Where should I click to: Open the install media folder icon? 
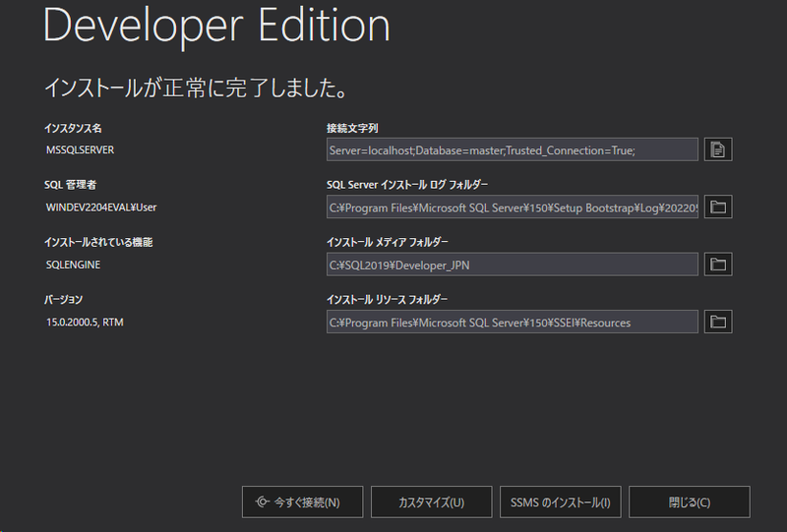718,264
